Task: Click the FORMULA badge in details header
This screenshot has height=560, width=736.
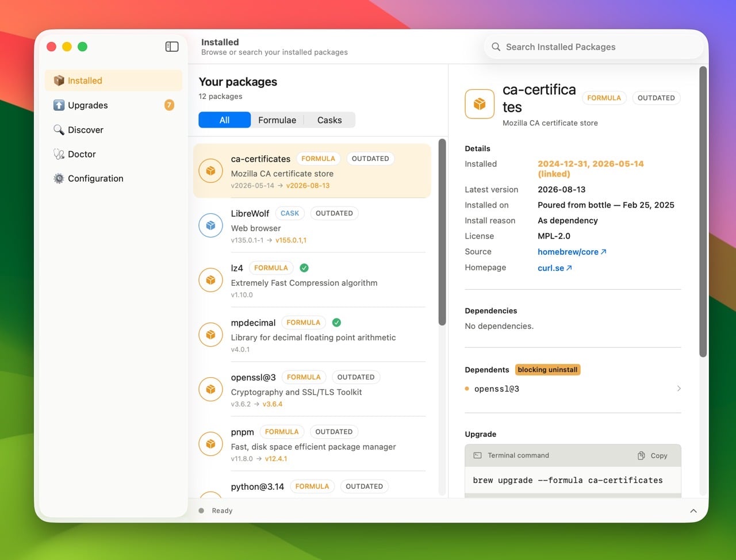Action: pyautogui.click(x=604, y=98)
